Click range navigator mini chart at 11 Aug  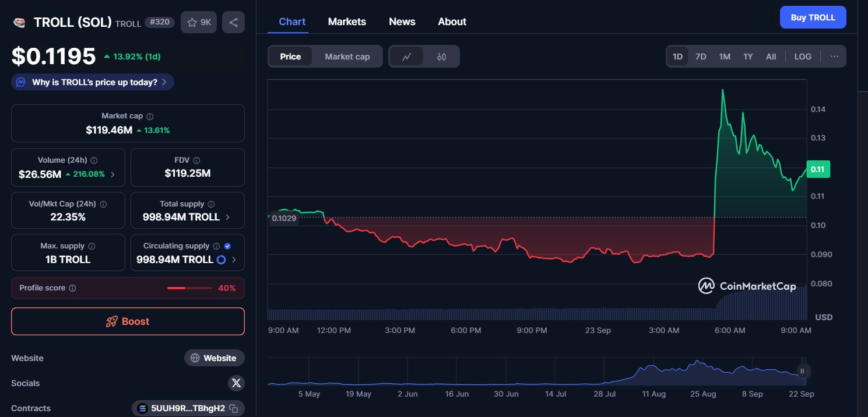pyautogui.click(x=654, y=372)
